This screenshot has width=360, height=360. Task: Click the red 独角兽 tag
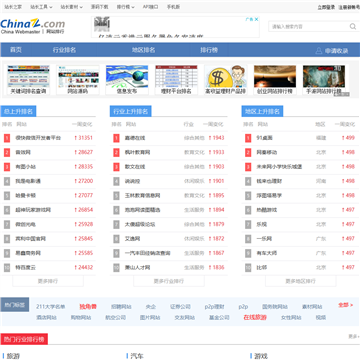click(88, 307)
